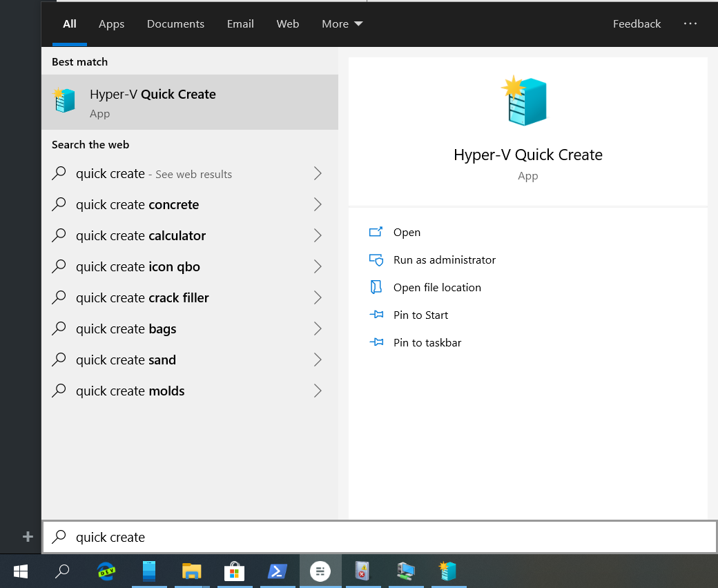The height and width of the screenshot is (588, 718).
Task: Expand quick create web results chevron
Action: (x=318, y=173)
